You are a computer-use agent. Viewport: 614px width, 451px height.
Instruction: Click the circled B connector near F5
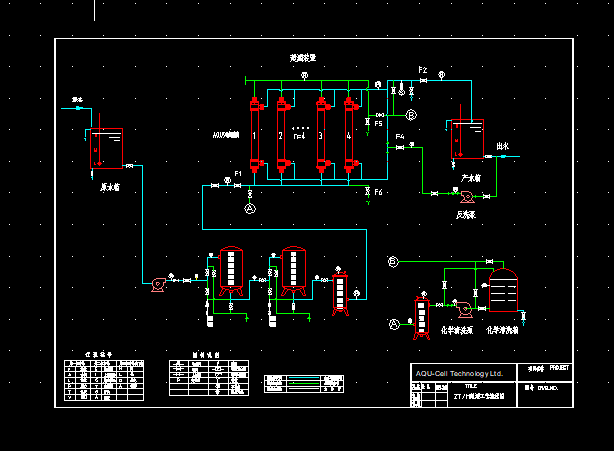tap(411, 115)
